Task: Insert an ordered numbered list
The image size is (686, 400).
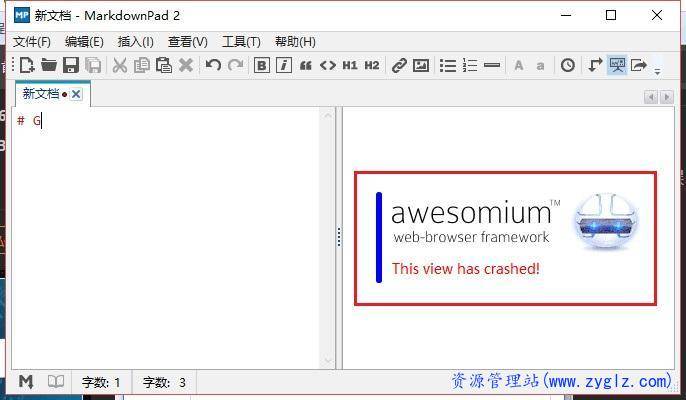Action: click(x=470, y=66)
